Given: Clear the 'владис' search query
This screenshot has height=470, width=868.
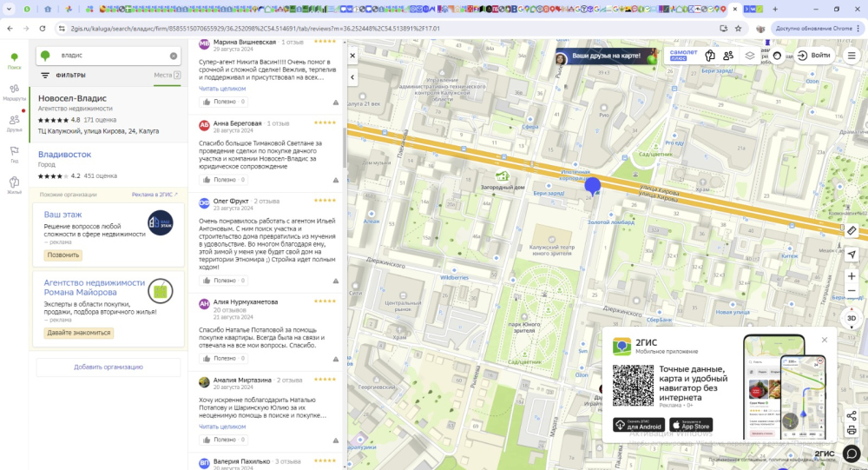Looking at the screenshot, I should pyautogui.click(x=174, y=56).
